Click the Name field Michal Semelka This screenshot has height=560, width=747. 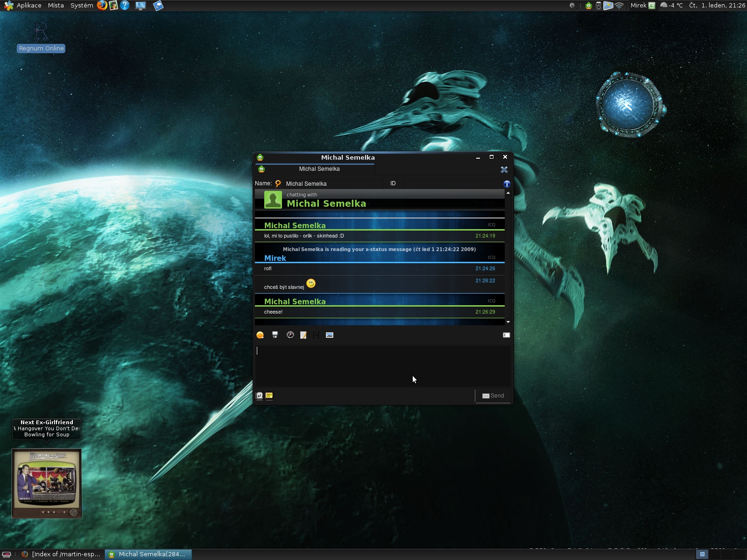point(333,184)
